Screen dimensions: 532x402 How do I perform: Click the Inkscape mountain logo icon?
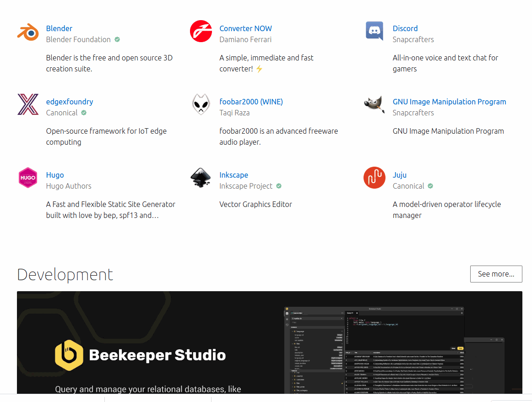tap(201, 178)
